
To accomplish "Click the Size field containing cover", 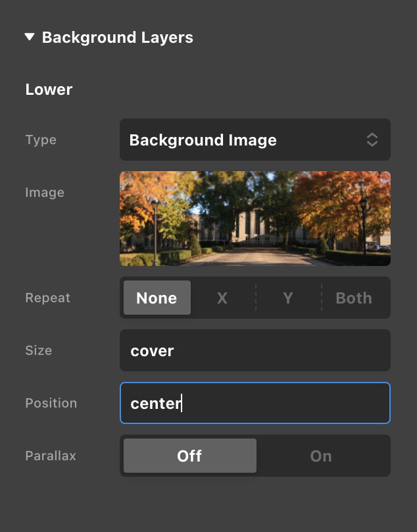I will [255, 350].
